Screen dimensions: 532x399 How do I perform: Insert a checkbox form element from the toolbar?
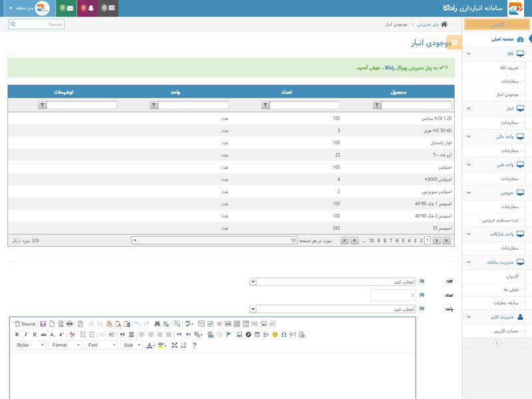[210, 324]
